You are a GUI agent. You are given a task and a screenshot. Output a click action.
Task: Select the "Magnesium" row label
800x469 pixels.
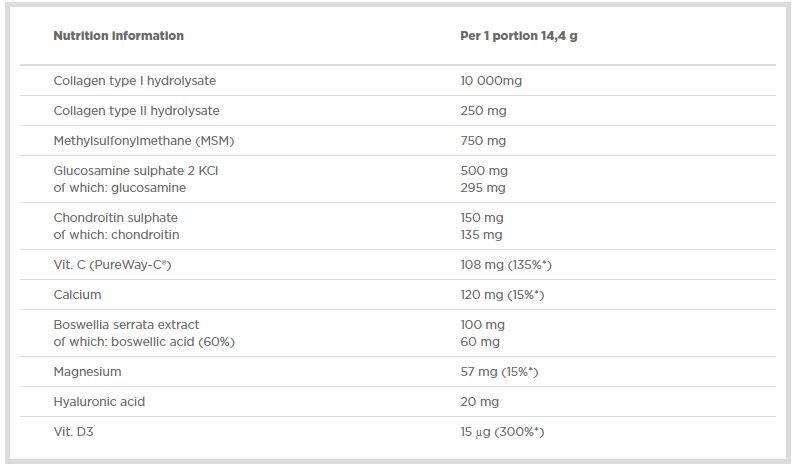pos(87,372)
